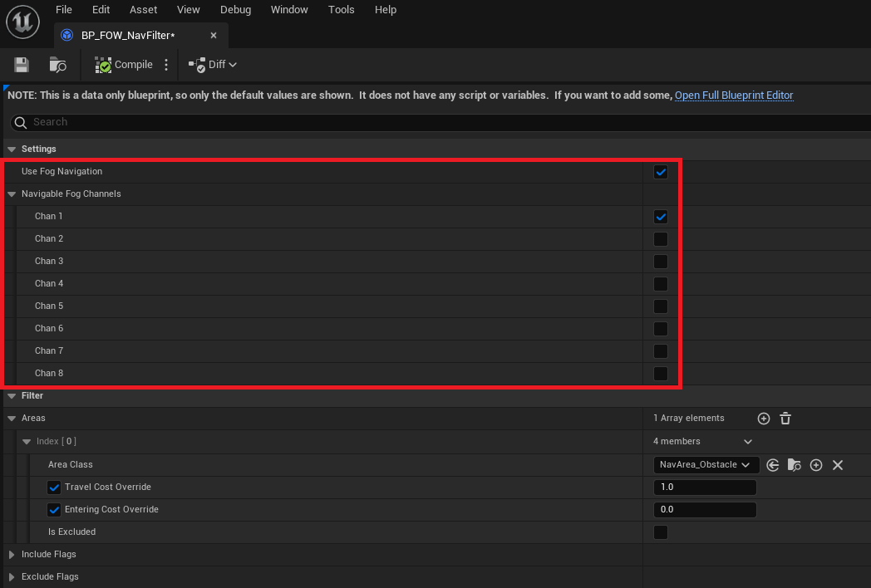Collapse the Areas array
871x588 pixels.
12,419
